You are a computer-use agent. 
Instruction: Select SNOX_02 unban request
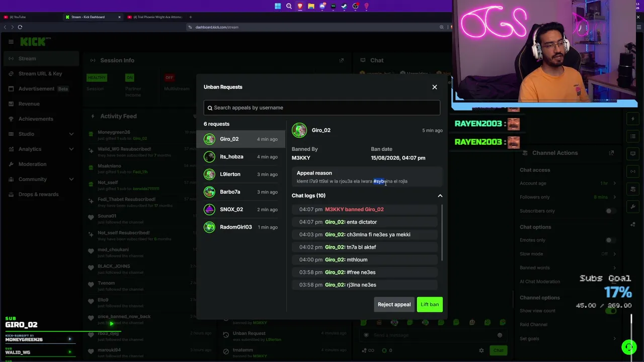(240, 210)
